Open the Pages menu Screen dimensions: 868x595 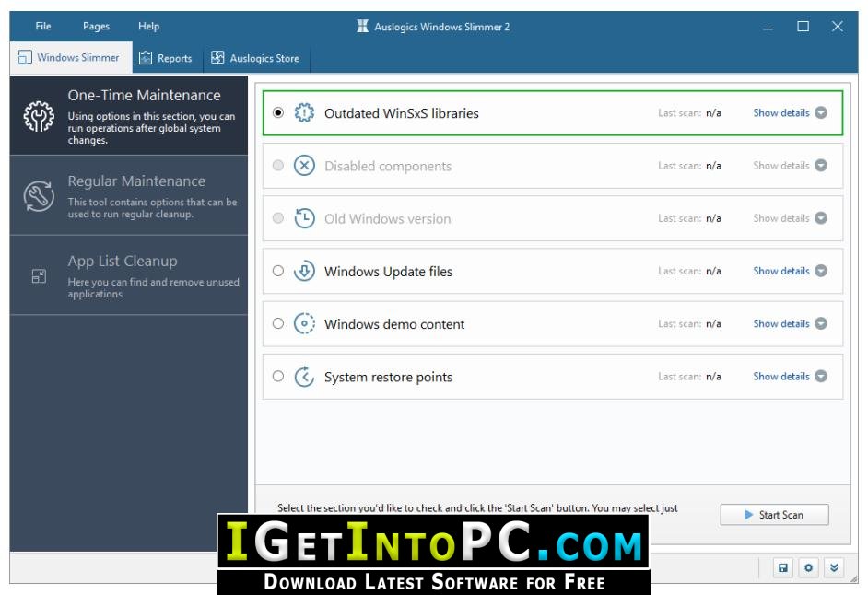tap(96, 26)
